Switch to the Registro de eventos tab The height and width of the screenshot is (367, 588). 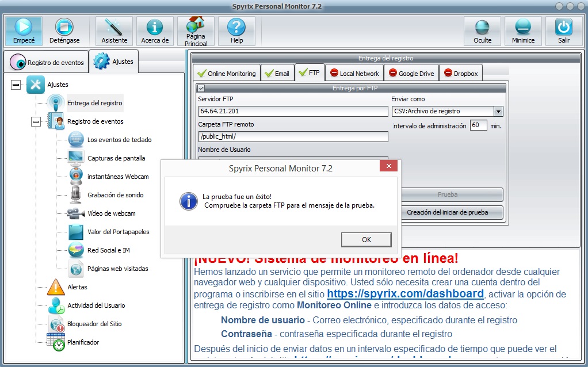[x=47, y=62]
